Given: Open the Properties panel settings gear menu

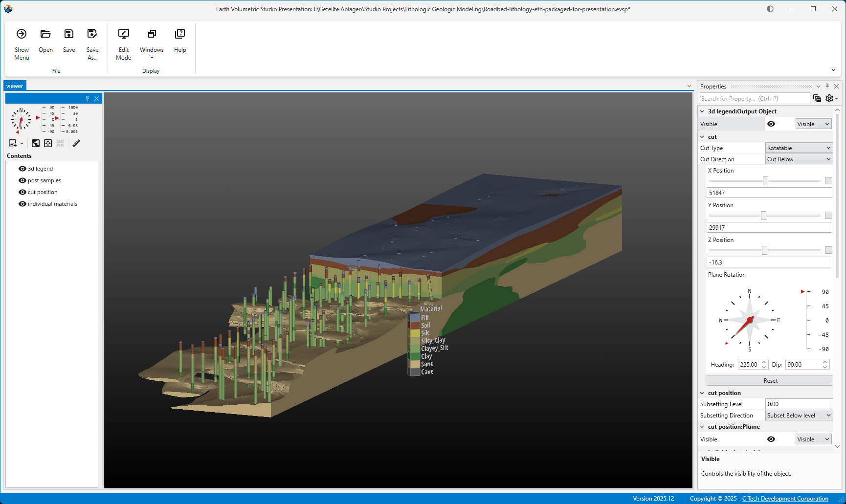Looking at the screenshot, I should coord(828,98).
